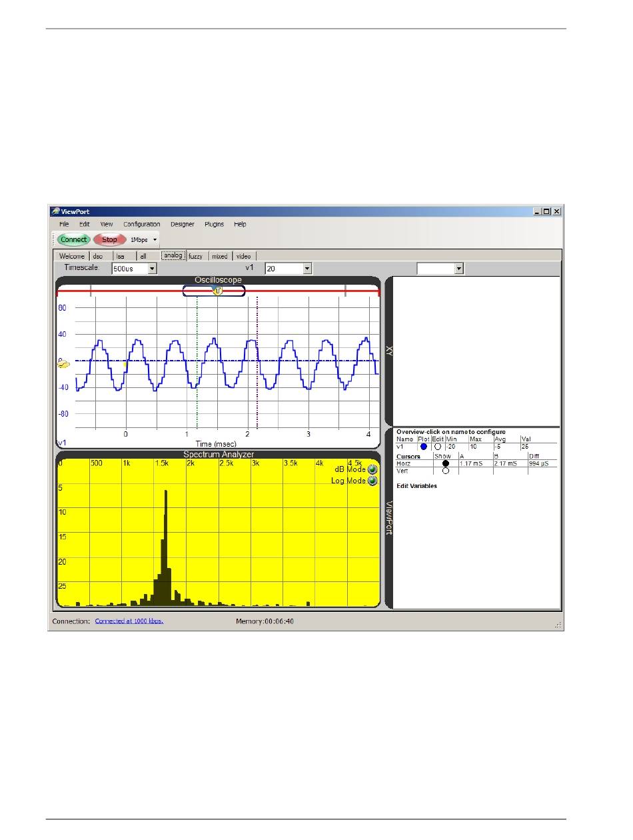The image size is (633, 840).
Task: Open the Help menu
Action: pyautogui.click(x=240, y=225)
